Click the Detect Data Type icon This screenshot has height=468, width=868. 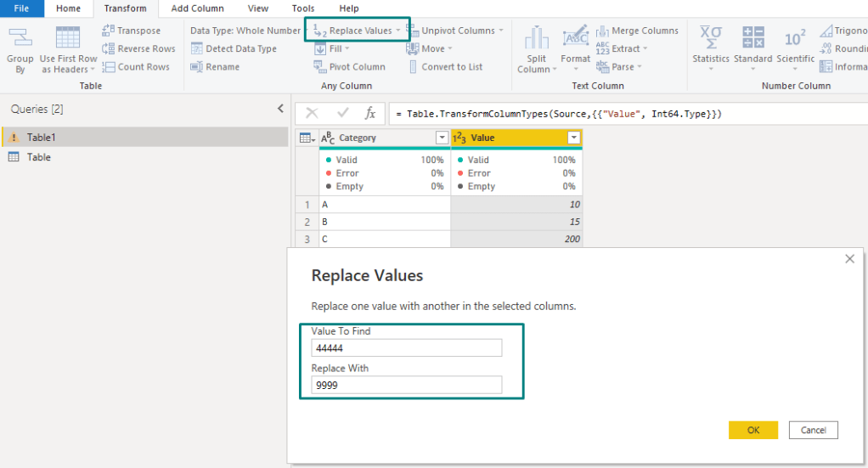point(196,49)
